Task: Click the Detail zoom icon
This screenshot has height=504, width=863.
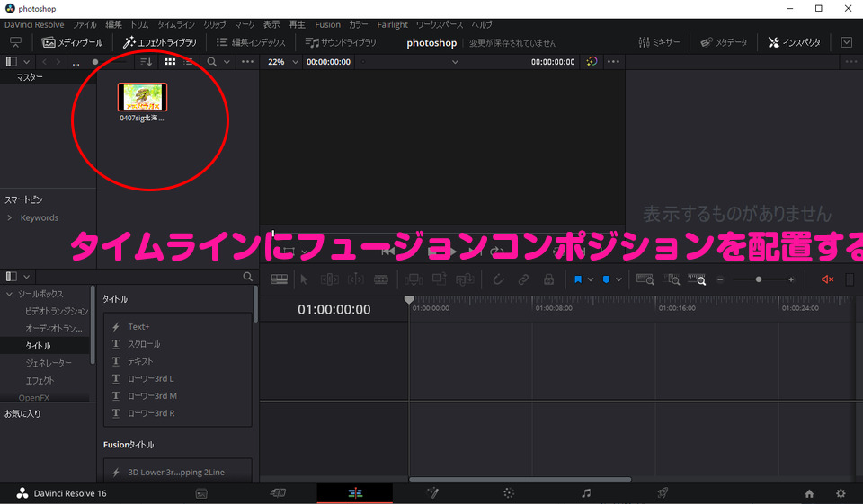Action: 671,279
